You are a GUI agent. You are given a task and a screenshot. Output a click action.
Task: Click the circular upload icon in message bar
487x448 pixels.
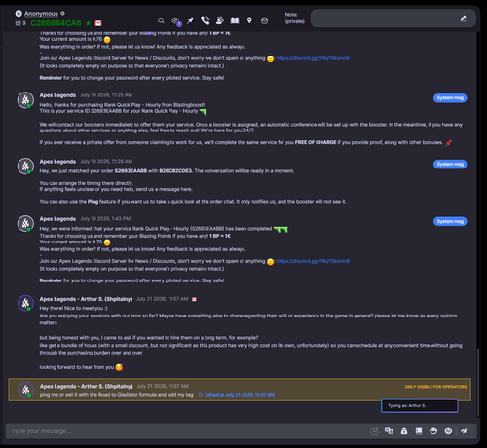coord(448,430)
